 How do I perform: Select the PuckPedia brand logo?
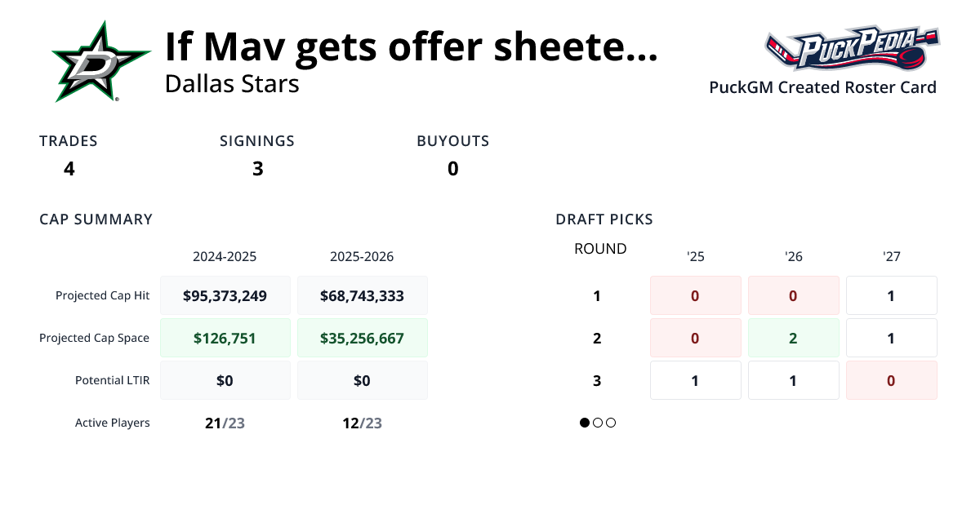pos(852,51)
